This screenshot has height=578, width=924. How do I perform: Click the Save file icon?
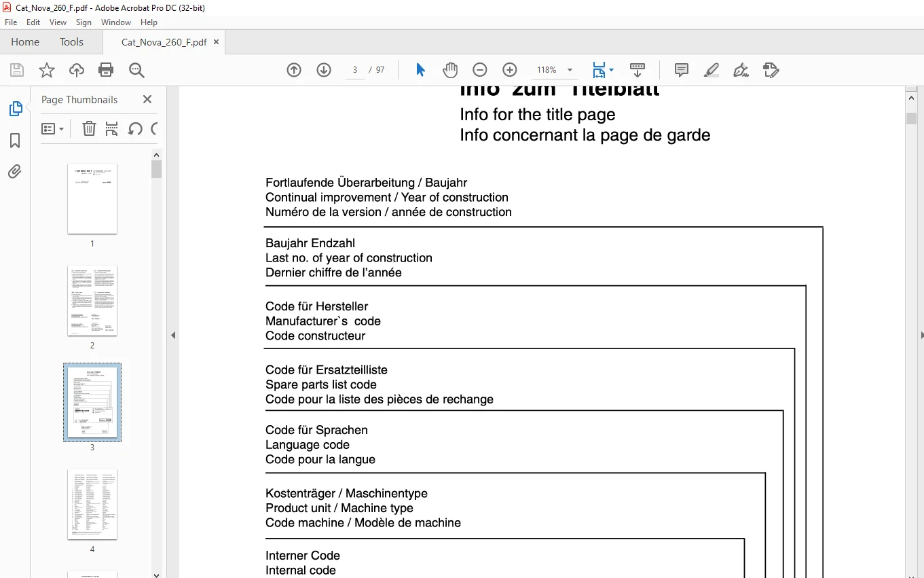click(17, 70)
